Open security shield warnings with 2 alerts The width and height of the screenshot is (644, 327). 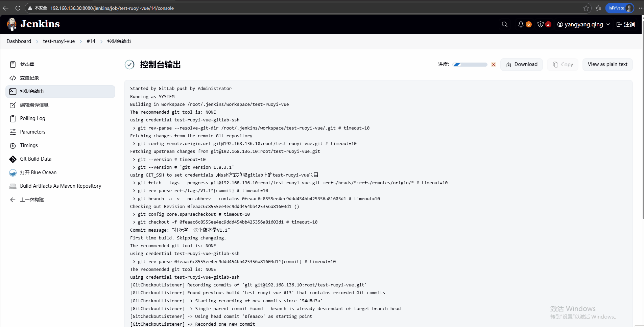(x=544, y=24)
